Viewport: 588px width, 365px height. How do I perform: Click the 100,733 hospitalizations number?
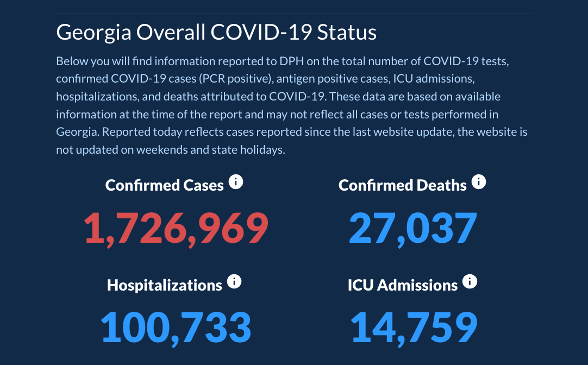coord(176,328)
